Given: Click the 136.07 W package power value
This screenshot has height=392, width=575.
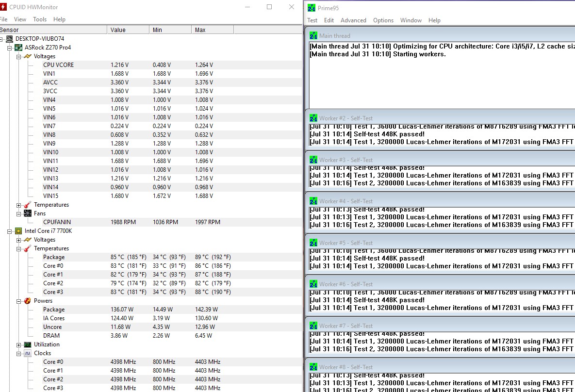Looking at the screenshot, I should point(122,310).
